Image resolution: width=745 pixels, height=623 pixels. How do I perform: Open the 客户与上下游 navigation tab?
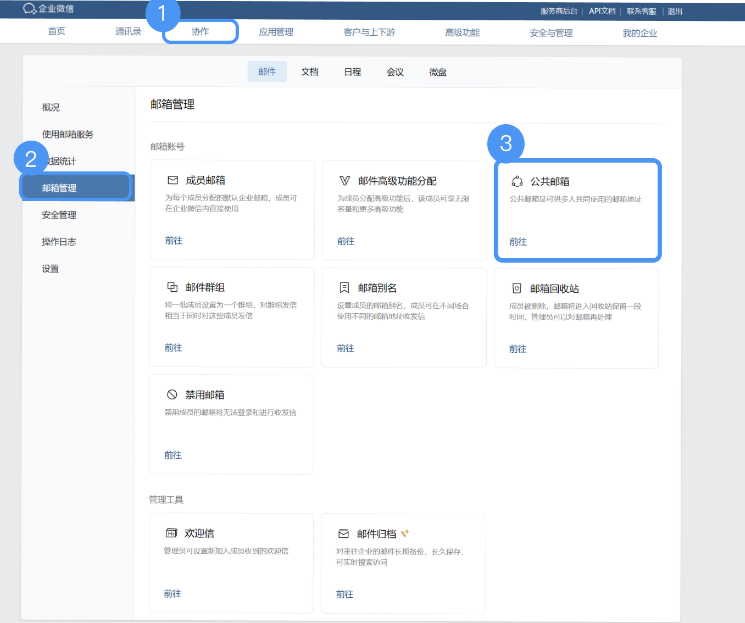point(369,32)
